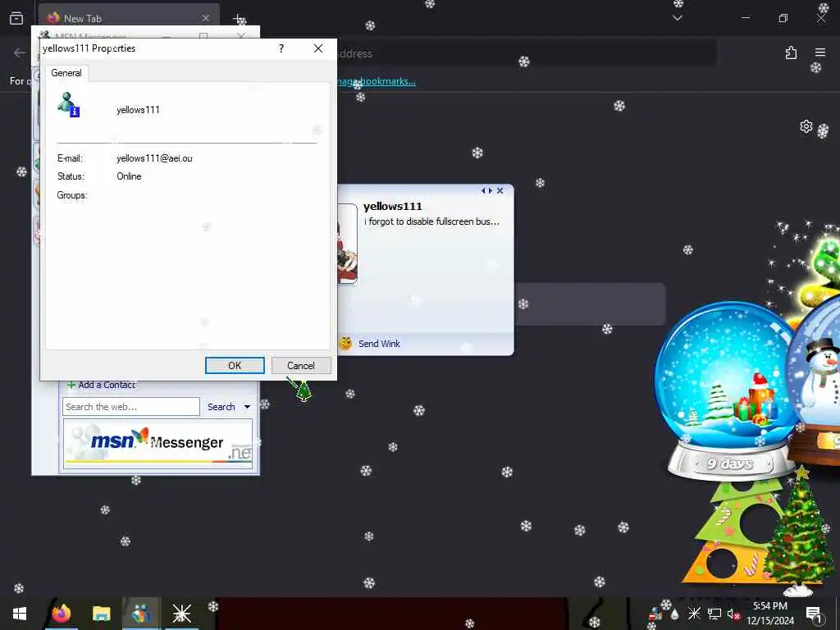Click the wink emoticon icon in popup

pos(346,343)
